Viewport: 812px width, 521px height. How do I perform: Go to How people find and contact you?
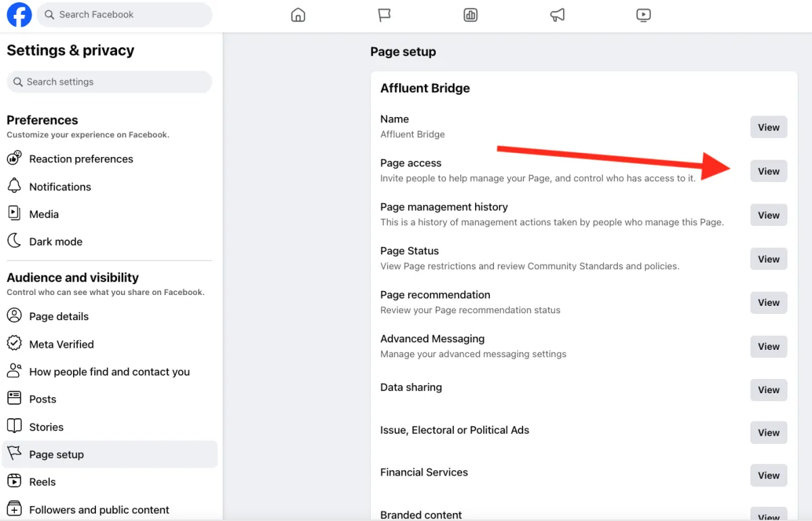click(109, 372)
